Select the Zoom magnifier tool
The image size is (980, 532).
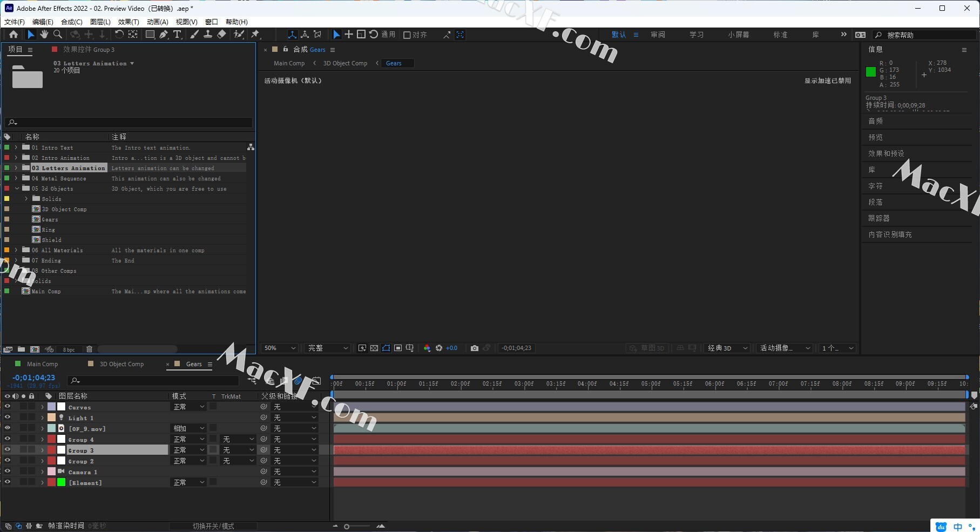(x=57, y=35)
